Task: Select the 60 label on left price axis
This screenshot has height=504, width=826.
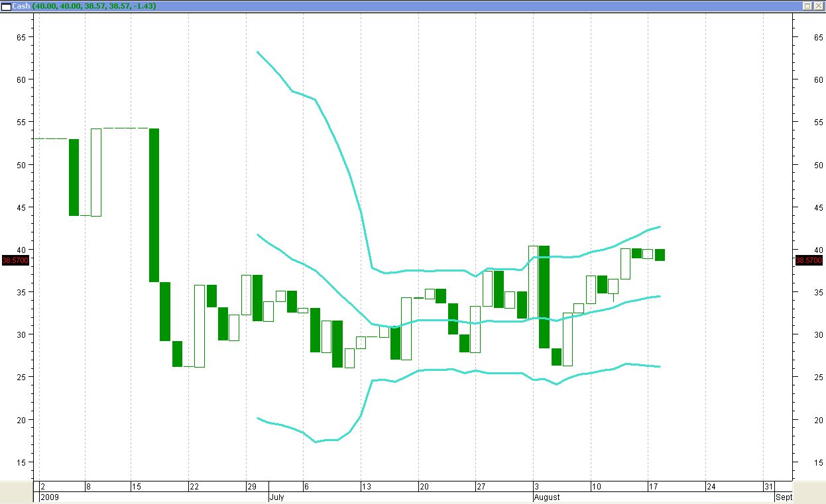Action: point(21,79)
